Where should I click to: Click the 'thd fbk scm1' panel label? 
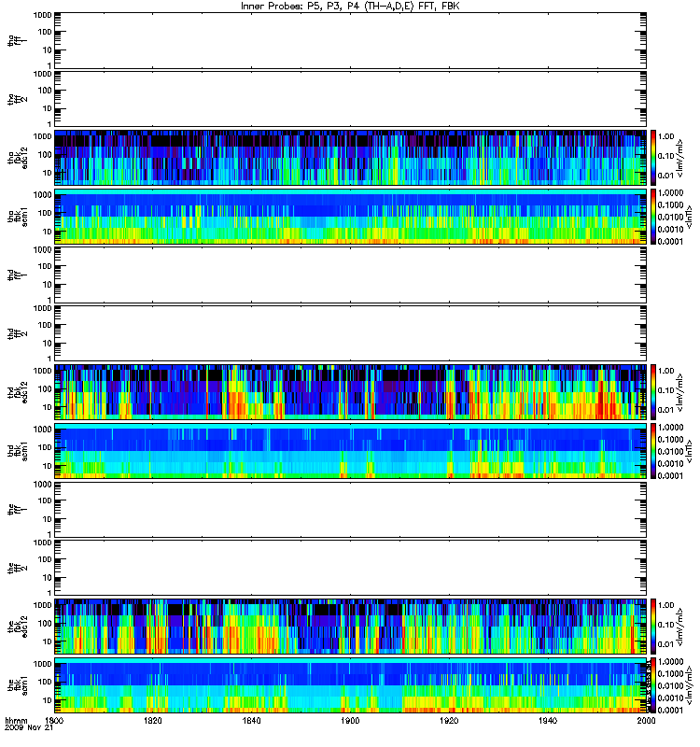pyautogui.click(x=17, y=451)
